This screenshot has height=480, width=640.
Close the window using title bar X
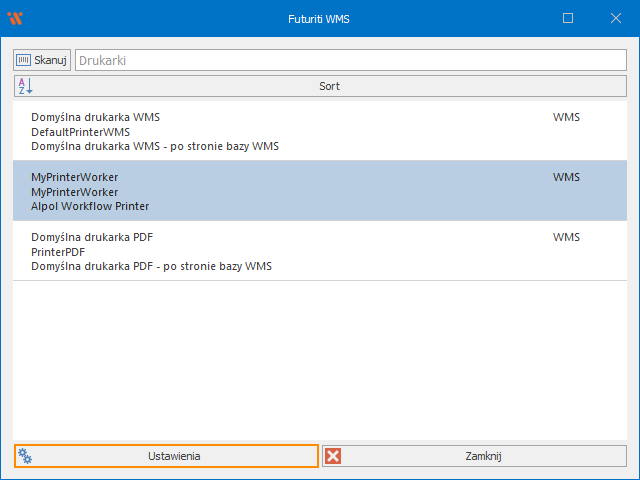point(616,18)
